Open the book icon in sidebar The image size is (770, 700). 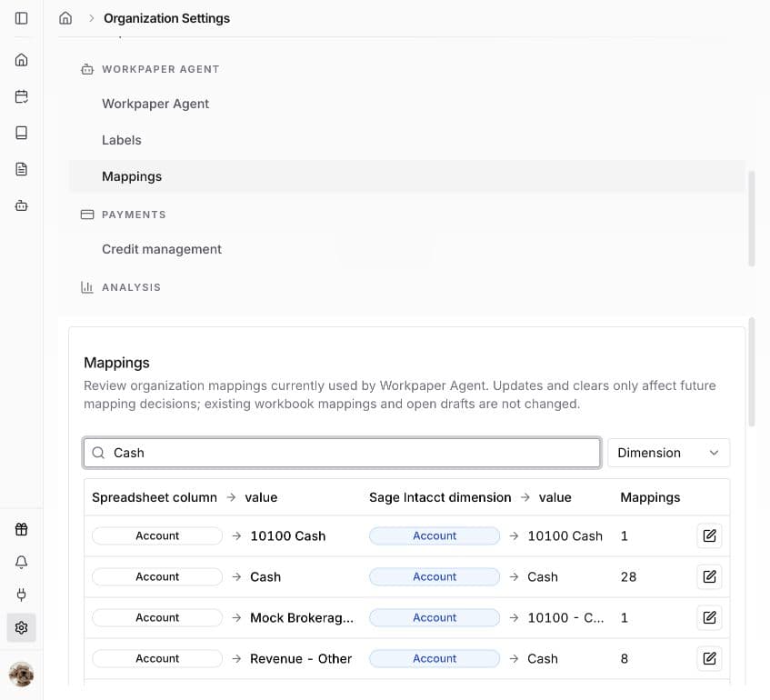click(21, 133)
